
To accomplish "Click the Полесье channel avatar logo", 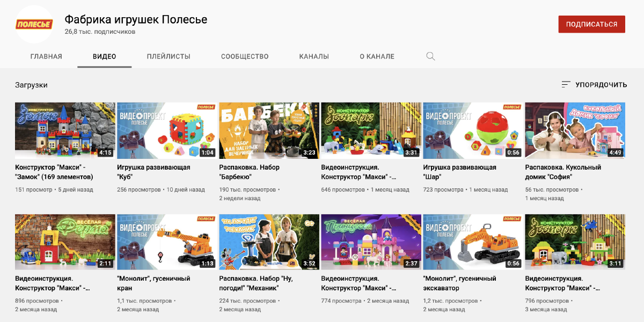I will (x=34, y=24).
